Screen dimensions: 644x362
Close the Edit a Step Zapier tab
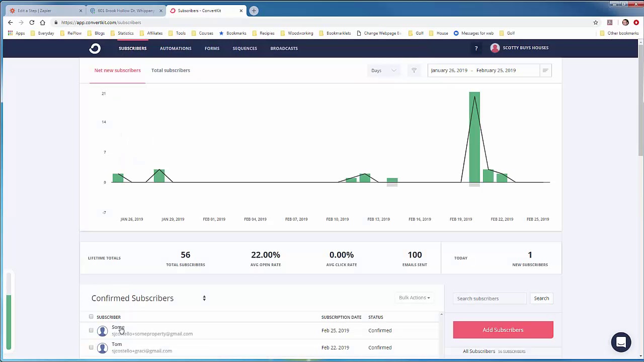pos(80,11)
